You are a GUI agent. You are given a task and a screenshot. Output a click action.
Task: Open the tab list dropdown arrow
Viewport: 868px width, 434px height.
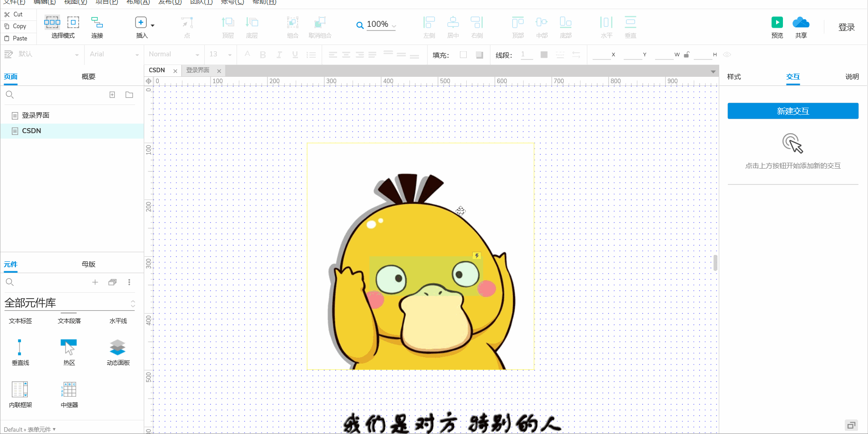713,71
